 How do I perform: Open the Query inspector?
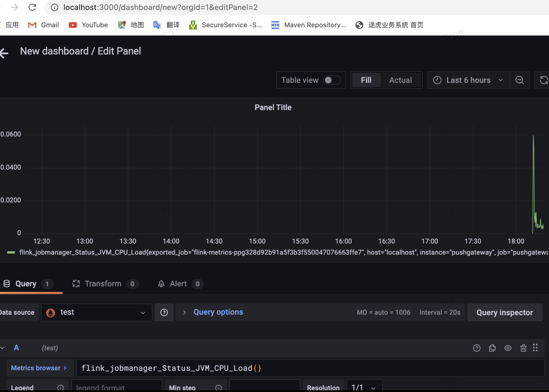point(504,312)
